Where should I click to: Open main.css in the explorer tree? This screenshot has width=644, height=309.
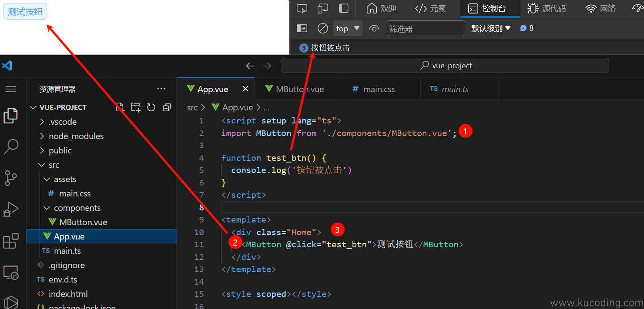pyautogui.click(x=101, y=193)
